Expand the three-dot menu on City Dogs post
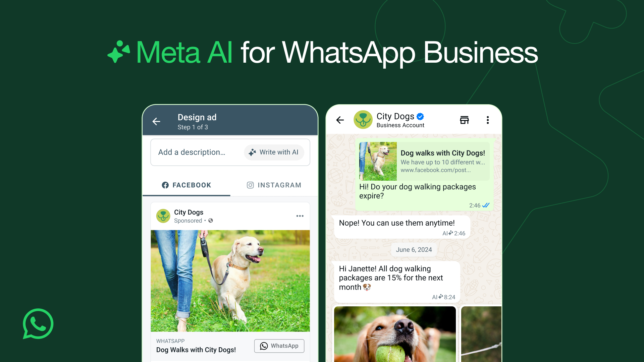 (300, 216)
